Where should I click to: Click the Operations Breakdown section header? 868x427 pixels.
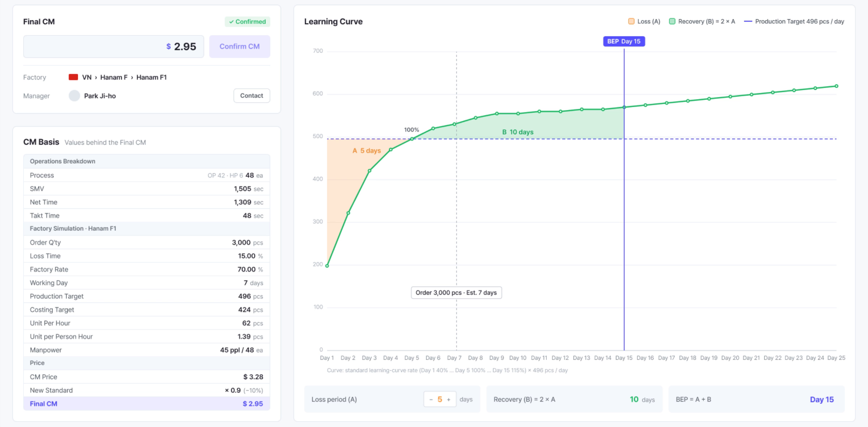point(146,161)
